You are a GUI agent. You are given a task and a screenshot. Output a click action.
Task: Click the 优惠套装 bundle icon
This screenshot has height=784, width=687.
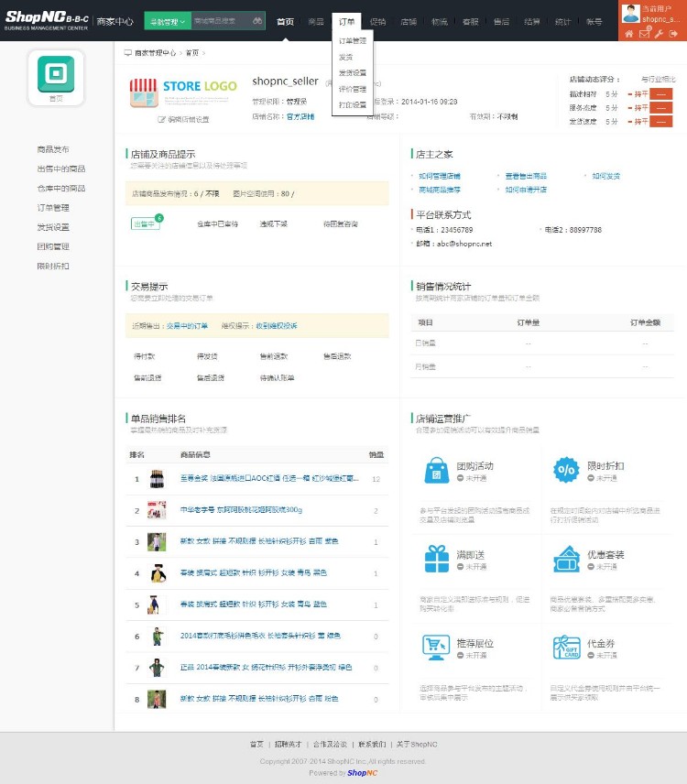[x=565, y=559]
